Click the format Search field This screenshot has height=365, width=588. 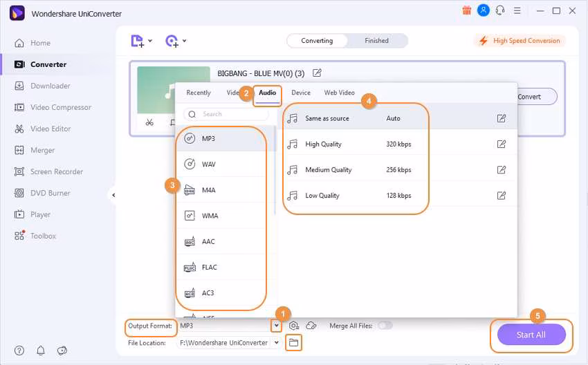click(226, 114)
